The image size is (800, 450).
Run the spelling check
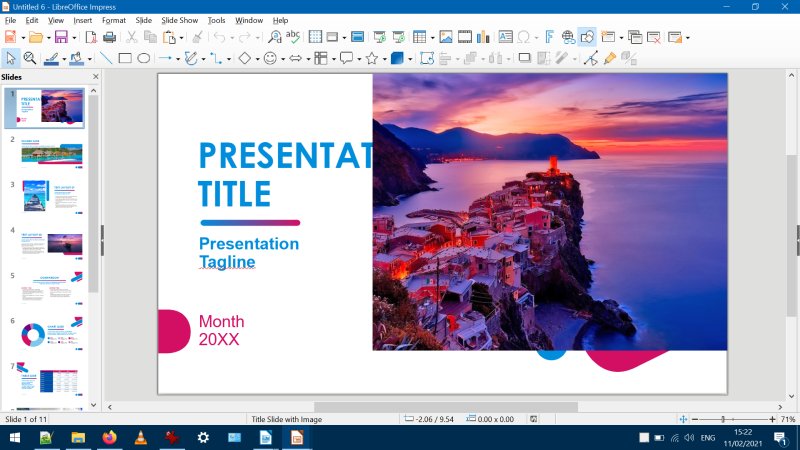[x=294, y=37]
